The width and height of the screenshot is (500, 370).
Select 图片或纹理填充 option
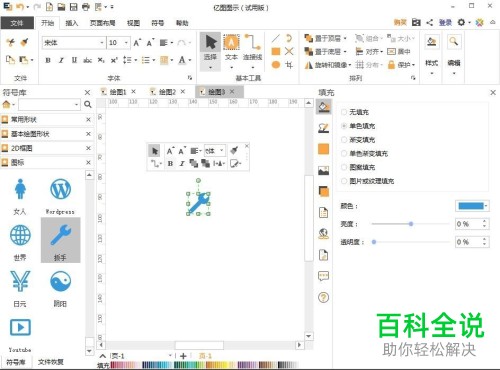coord(367,181)
